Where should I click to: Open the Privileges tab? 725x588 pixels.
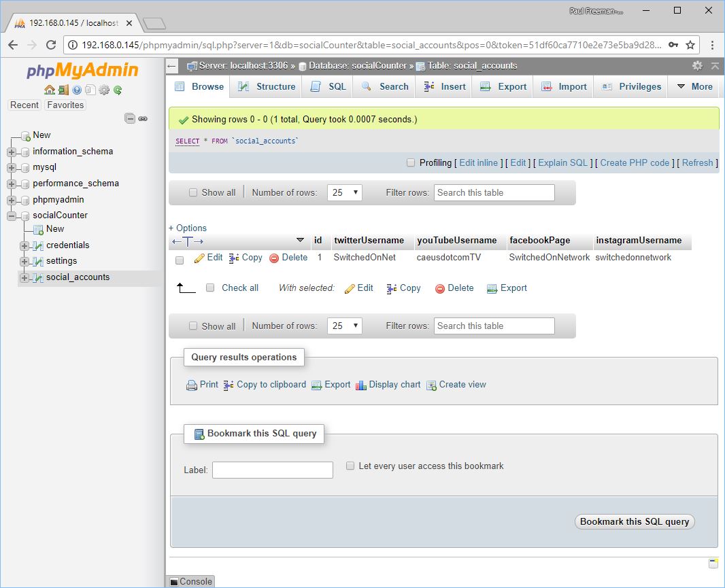[631, 86]
